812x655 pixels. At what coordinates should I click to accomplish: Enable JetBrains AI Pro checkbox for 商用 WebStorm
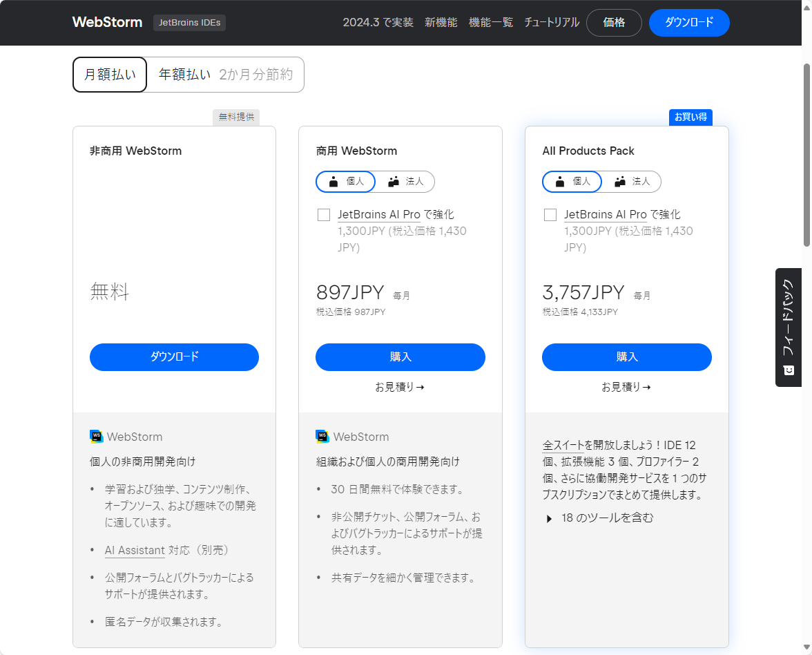(x=324, y=214)
